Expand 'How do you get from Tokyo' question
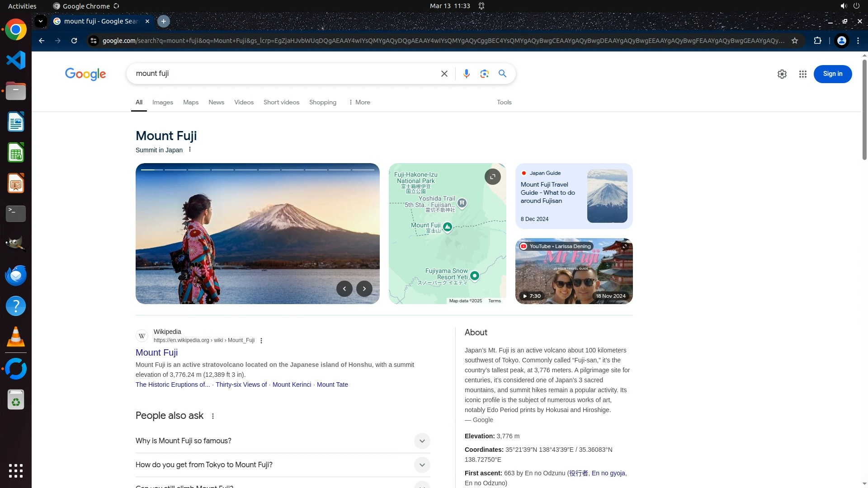The height and width of the screenshot is (488, 868). coord(421,465)
